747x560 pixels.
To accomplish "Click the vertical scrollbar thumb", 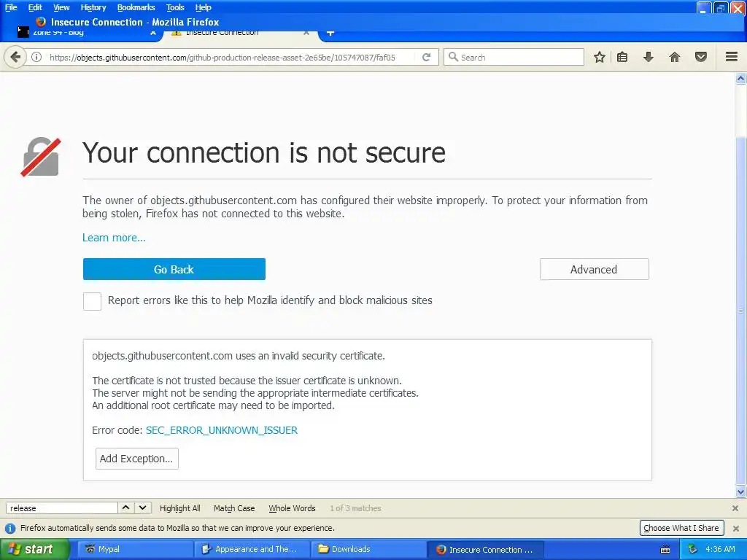I will click(x=741, y=311).
